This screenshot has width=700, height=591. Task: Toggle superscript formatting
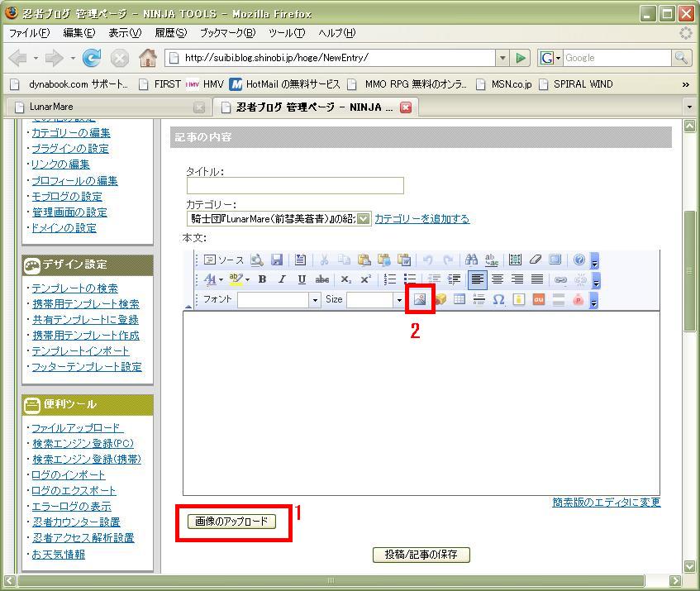point(365,279)
